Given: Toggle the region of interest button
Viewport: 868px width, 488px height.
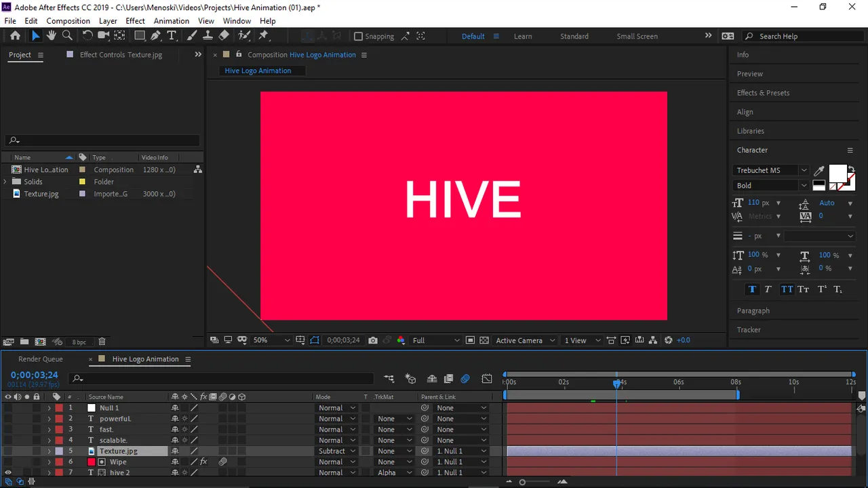Looking at the screenshot, I should tap(470, 340).
